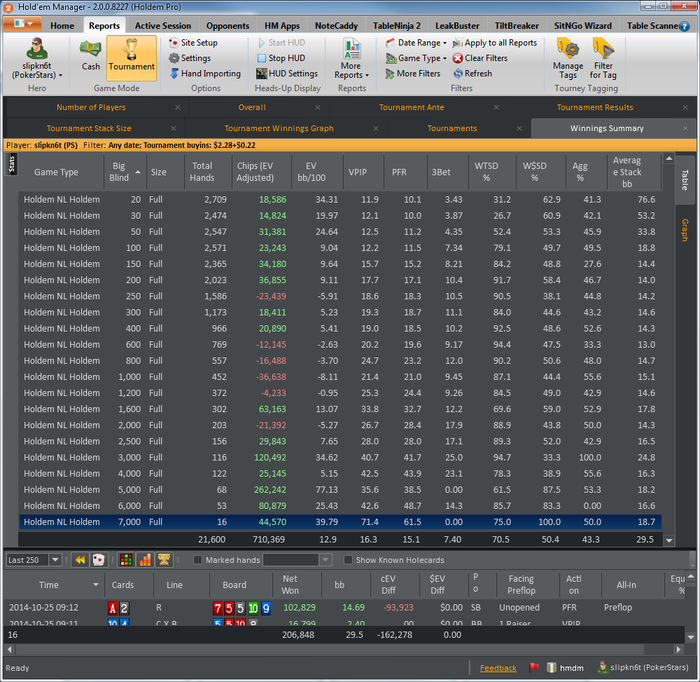Close the Number of Players tab

(x=178, y=107)
